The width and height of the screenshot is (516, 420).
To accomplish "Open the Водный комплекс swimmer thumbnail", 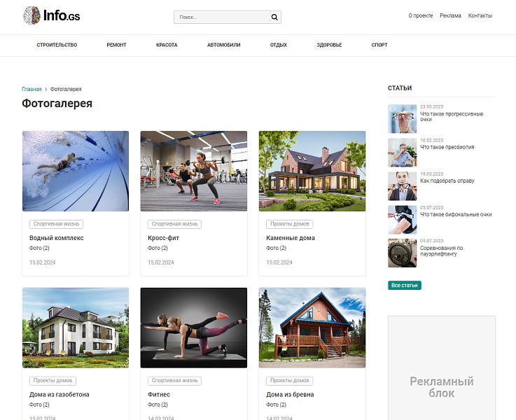I will tap(76, 171).
